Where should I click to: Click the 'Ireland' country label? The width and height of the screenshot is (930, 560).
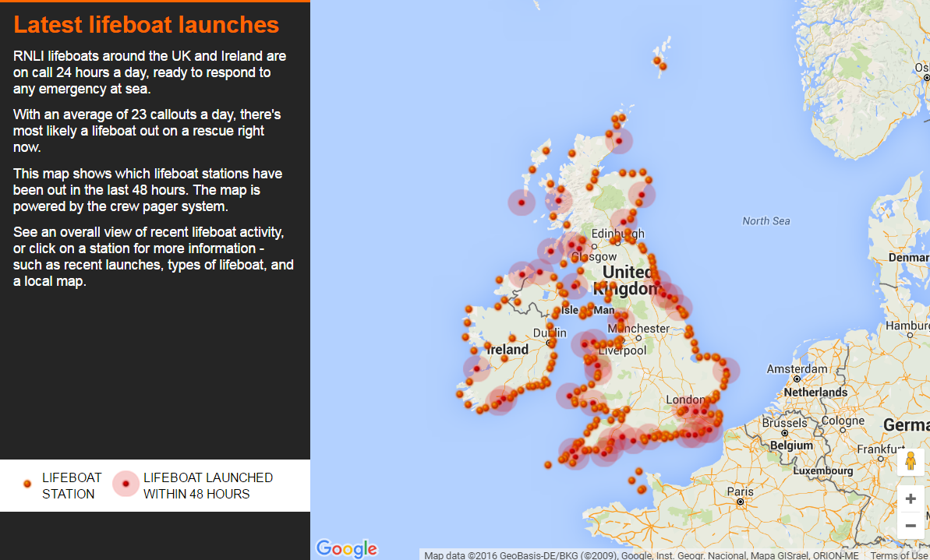pos(507,350)
